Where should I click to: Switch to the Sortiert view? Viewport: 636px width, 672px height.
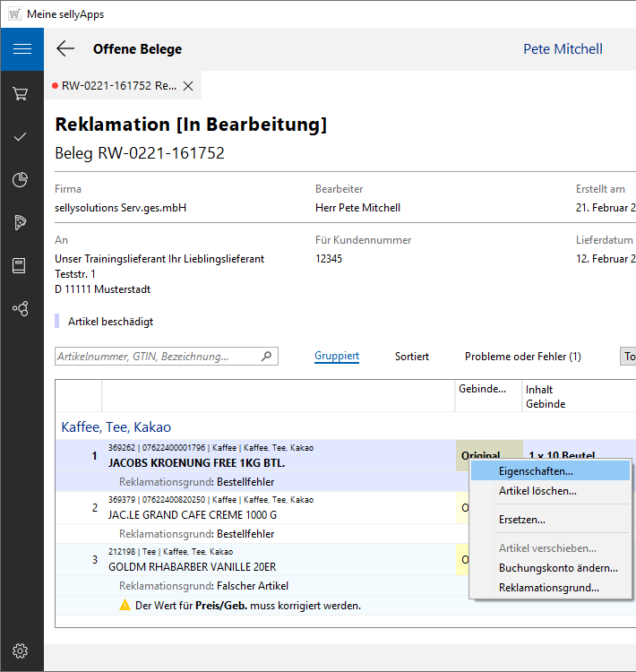click(x=412, y=357)
